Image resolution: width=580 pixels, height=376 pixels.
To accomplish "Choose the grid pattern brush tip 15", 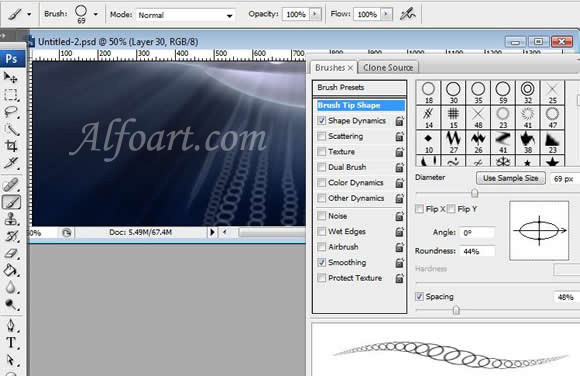I will [x=453, y=117].
